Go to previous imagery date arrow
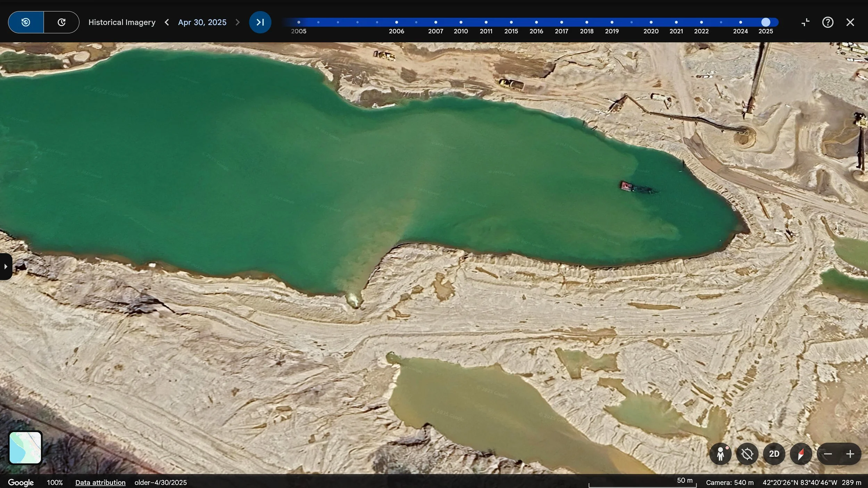Screen dimensions: 868x488 (x=167, y=22)
